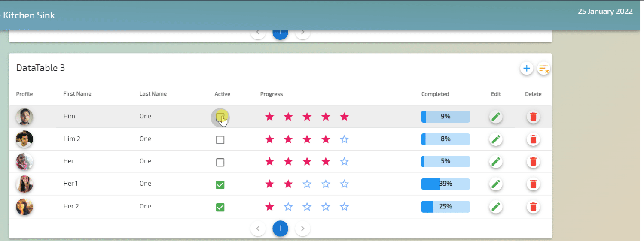This screenshot has width=644, height=241.
Task: Click the Kitchen Sink header title
Action: (x=27, y=15)
